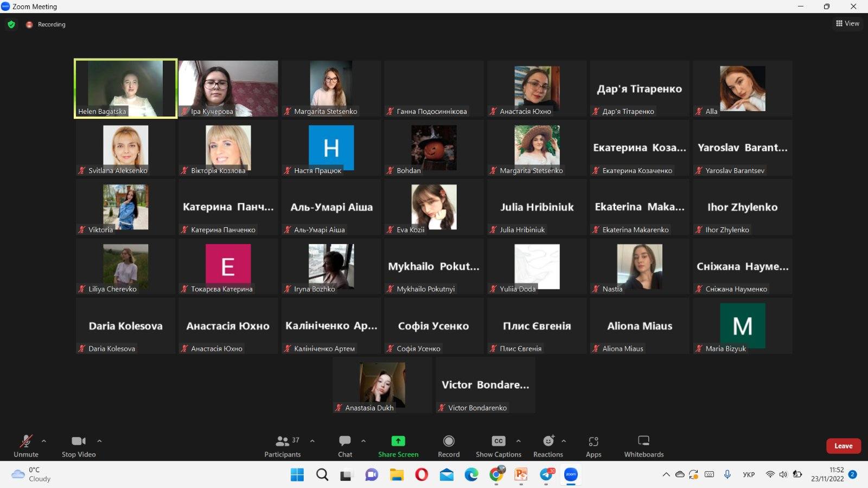Click the green encryption shield icon
Viewport: 868px width, 488px height.
tap(11, 24)
